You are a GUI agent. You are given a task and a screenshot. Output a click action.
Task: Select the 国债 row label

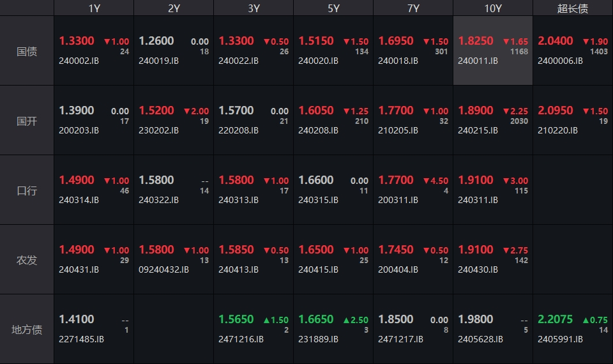[27, 51]
